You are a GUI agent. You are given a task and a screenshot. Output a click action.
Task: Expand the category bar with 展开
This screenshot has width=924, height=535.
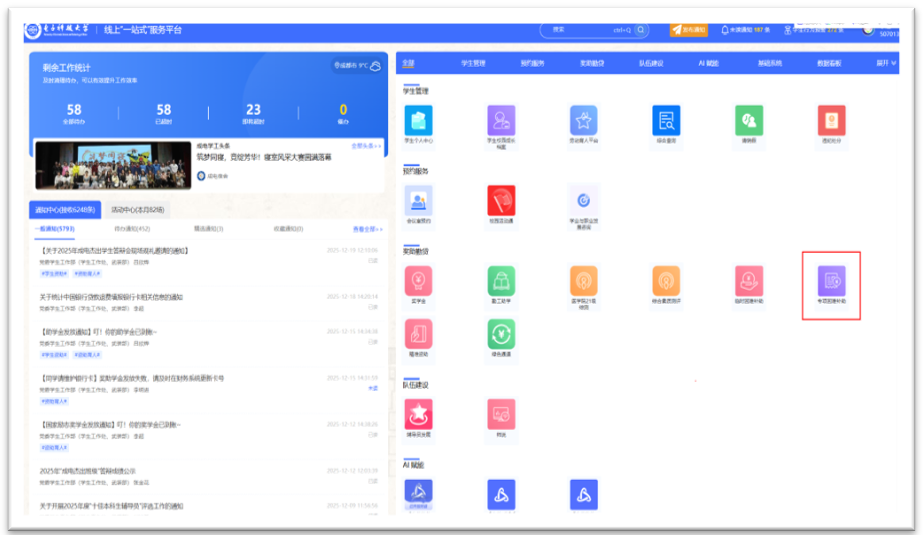(x=886, y=63)
